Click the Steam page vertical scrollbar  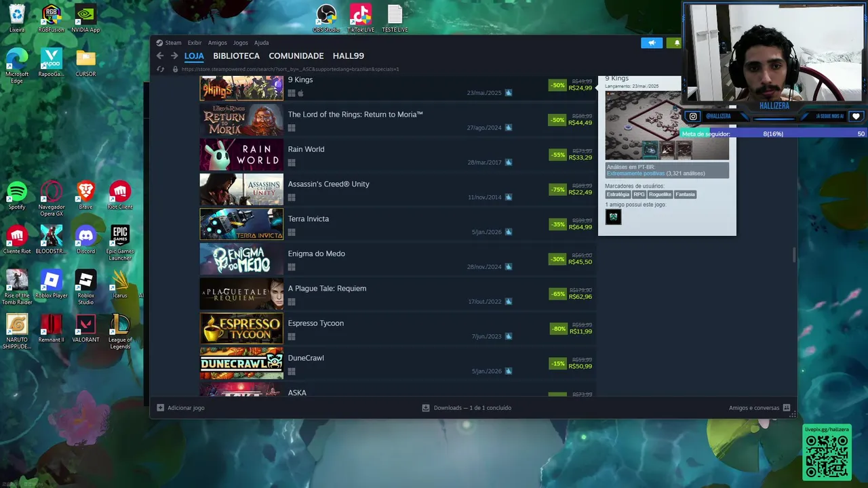pyautogui.click(x=794, y=255)
